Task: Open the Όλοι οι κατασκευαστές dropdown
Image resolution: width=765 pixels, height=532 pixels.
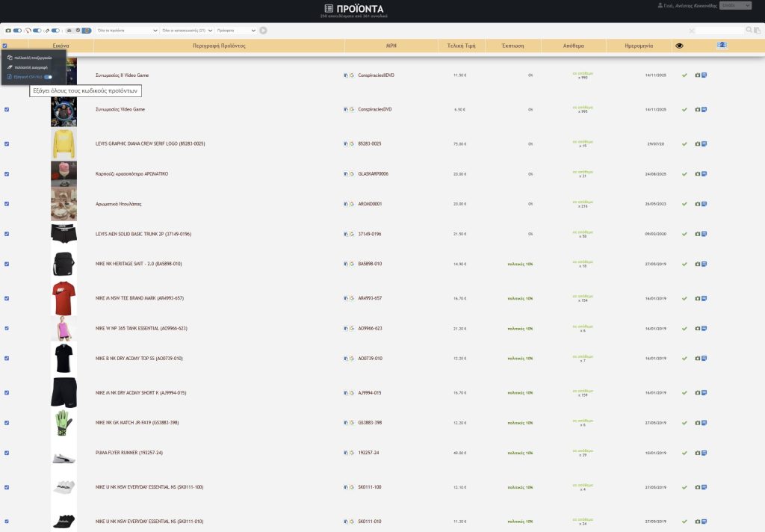Action: 185,31
